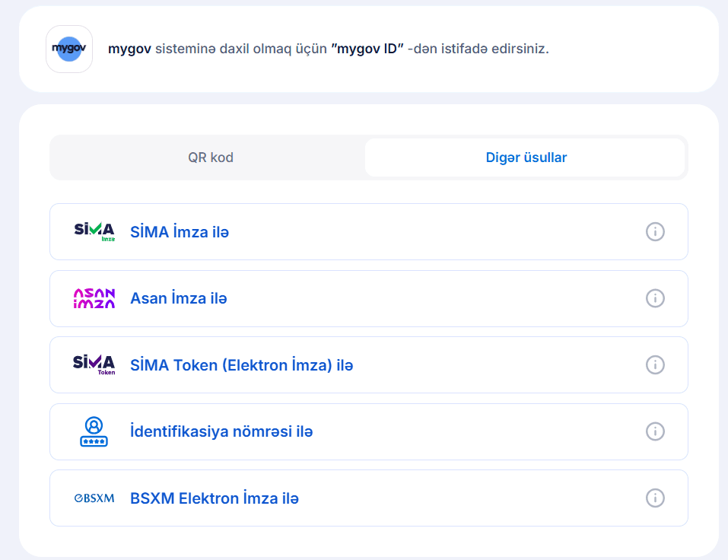Viewport: 728px width, 560px height.
Task: Choose İdentifikasiya nömrəsi ilə option
Action: (221, 431)
